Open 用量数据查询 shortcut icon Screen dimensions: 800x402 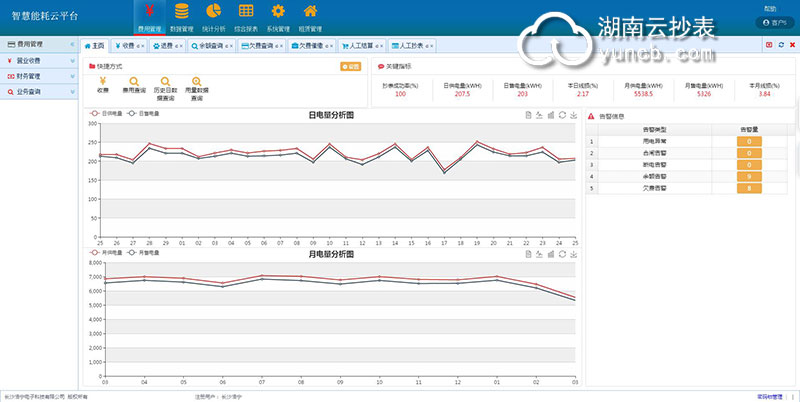[x=196, y=82]
